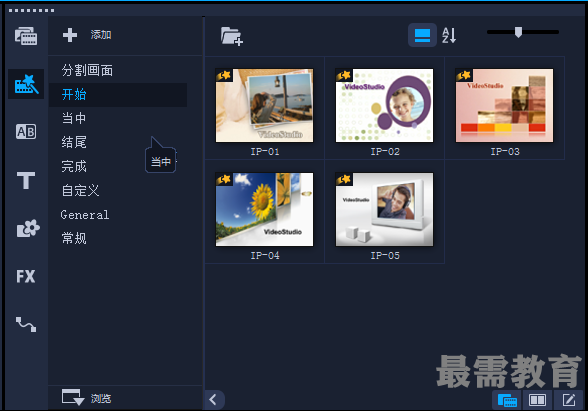
Task: Click the star badge on IP-01
Action: tap(224, 75)
